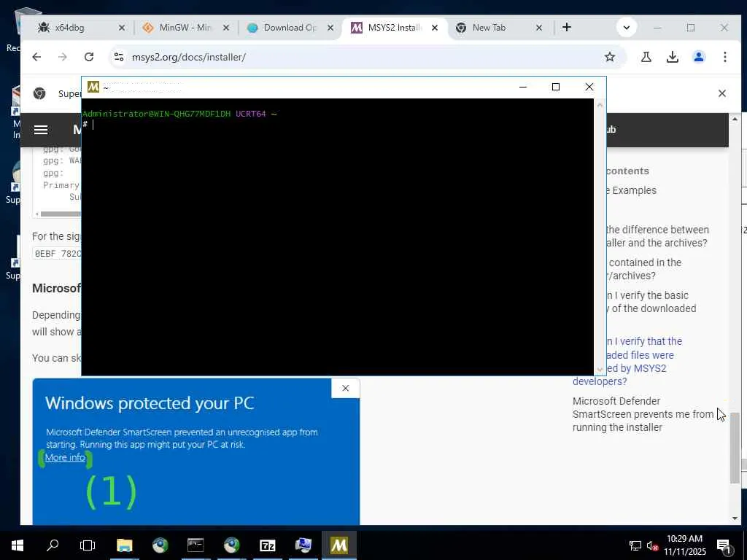Open the 7-Zip taskbar icon
This screenshot has height=560, width=747.
[267, 545]
